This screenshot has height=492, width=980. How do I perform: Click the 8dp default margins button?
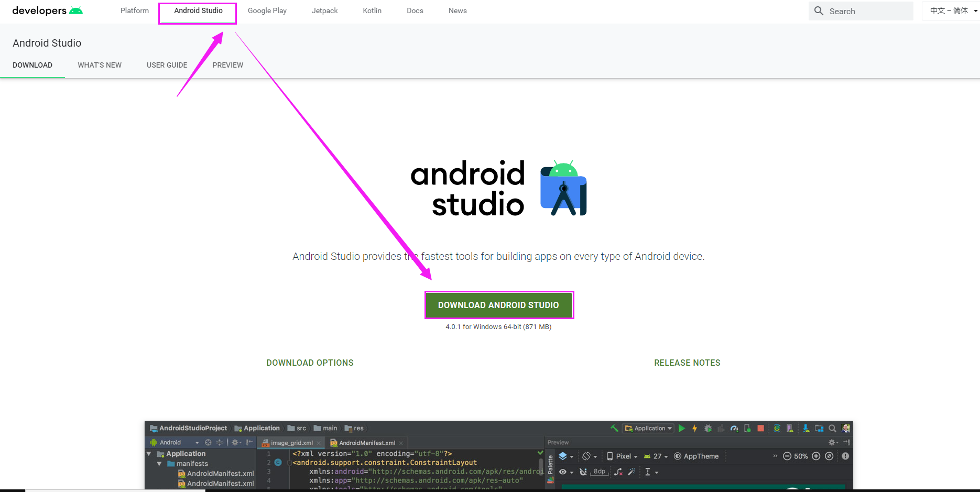(600, 472)
